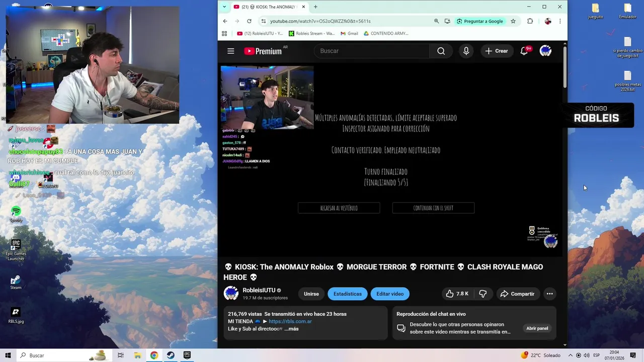Open Chrome three-dot menu
Viewport: 644px width, 362px height.
coord(560,21)
